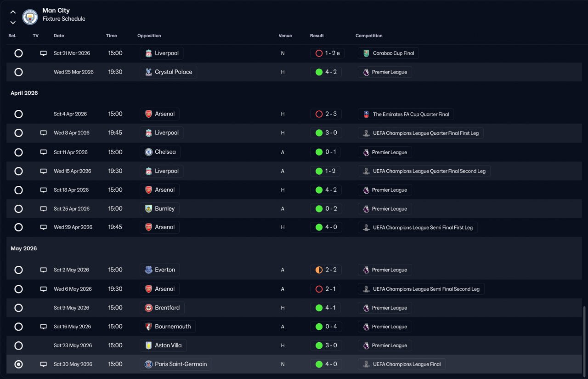Sort by the Opposition column header
Viewport: 588px width, 379px height.
[149, 36]
